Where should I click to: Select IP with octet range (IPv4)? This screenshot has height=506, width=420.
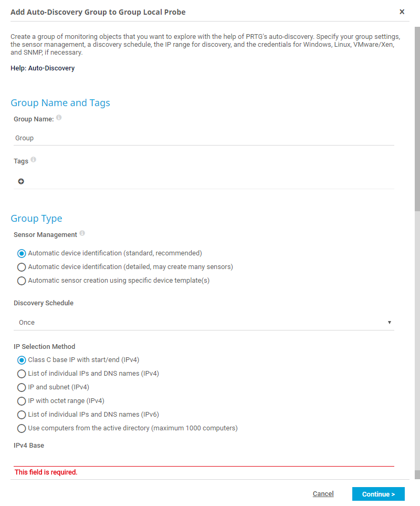coord(22,401)
